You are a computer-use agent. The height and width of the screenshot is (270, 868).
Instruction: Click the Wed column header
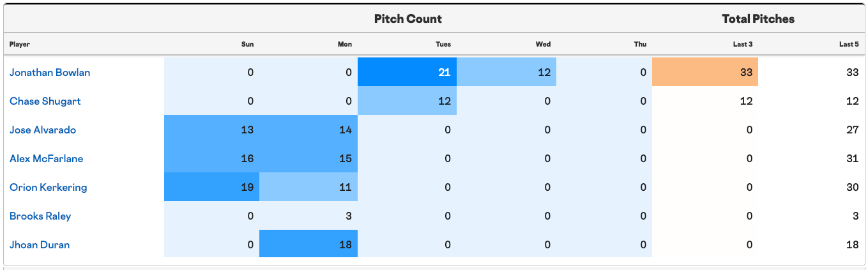click(x=543, y=44)
